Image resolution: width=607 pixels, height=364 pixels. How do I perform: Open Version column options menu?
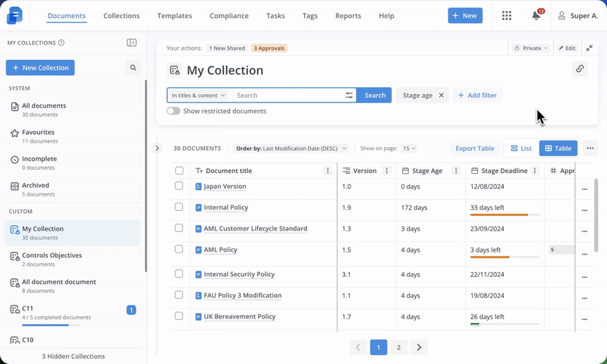(386, 171)
